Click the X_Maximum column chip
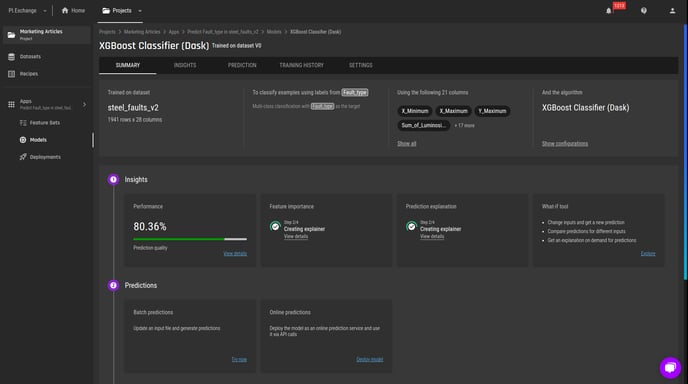The width and height of the screenshot is (688, 384). point(453,111)
